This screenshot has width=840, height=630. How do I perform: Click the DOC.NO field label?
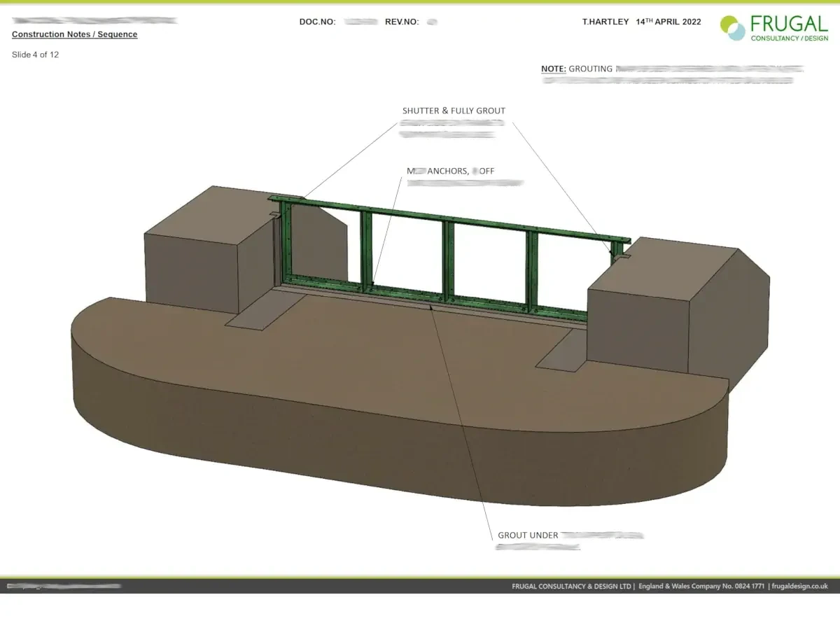(x=317, y=22)
